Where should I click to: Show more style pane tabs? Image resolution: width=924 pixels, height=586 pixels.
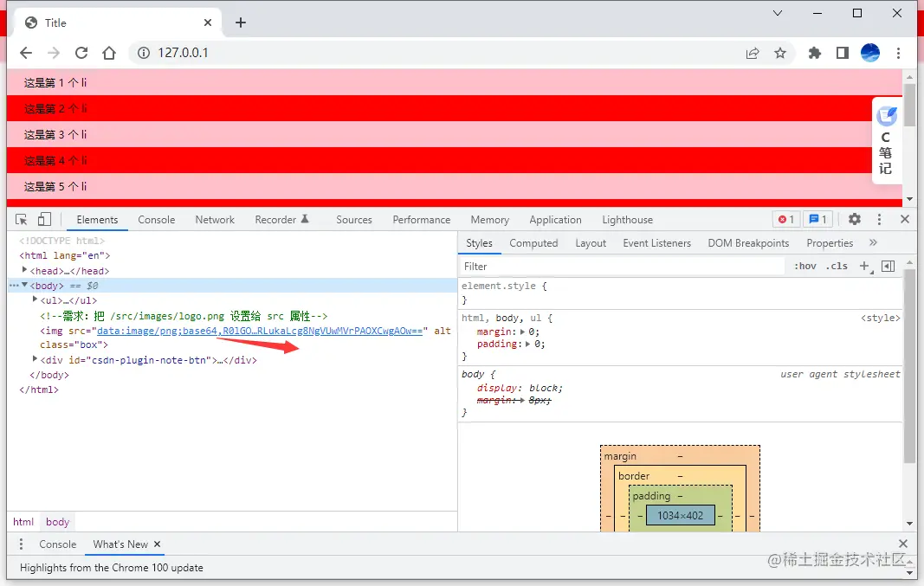[x=873, y=242]
